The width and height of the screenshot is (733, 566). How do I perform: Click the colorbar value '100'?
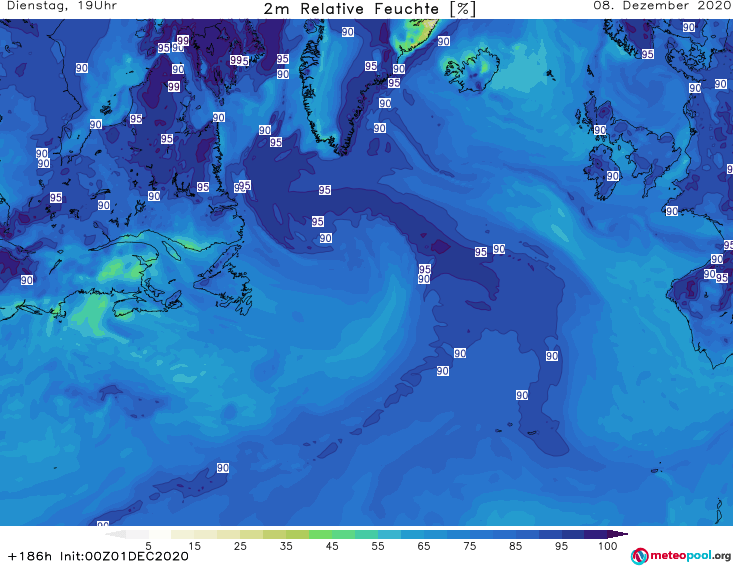click(x=607, y=546)
